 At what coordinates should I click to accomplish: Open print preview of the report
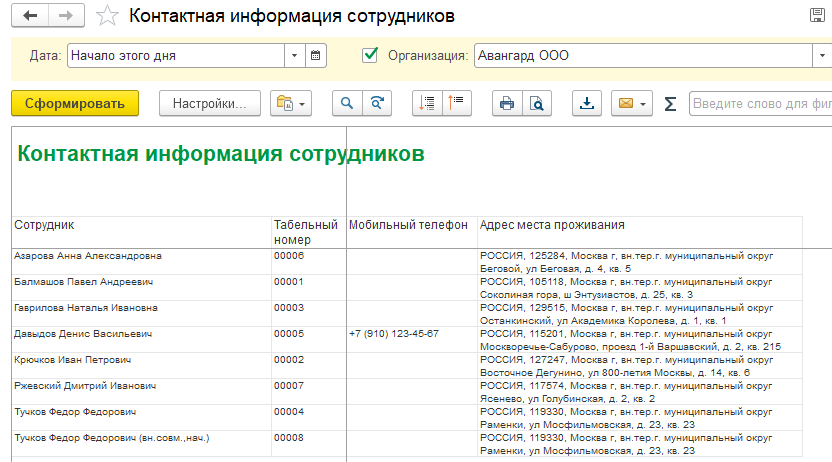tap(536, 103)
